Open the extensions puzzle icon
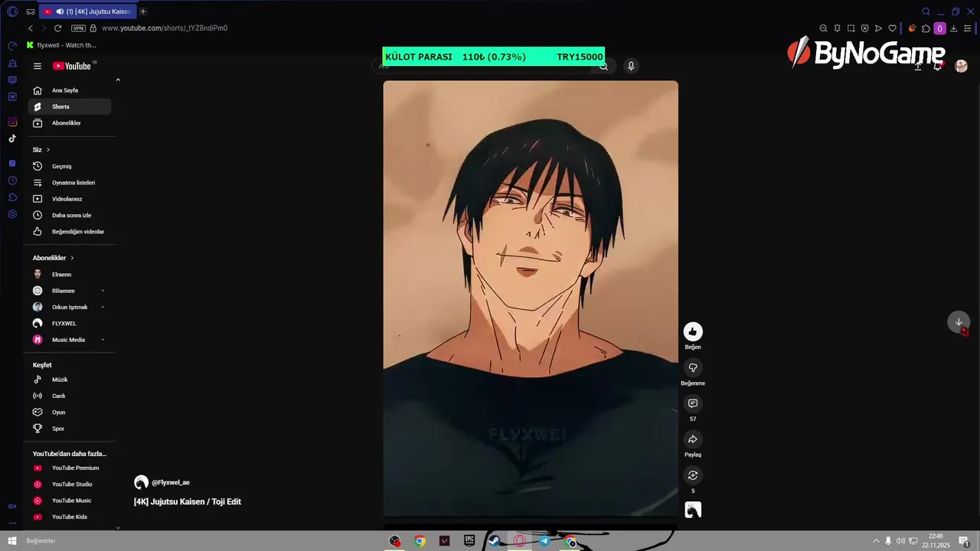Screen dimensions: 980x551 tap(926, 28)
